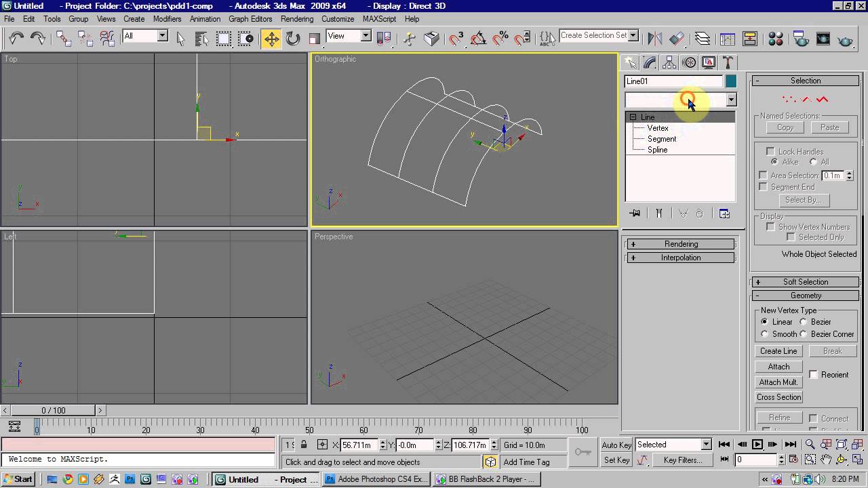868x488 pixels.
Task: Expand the Rendering rollout
Action: (x=679, y=244)
